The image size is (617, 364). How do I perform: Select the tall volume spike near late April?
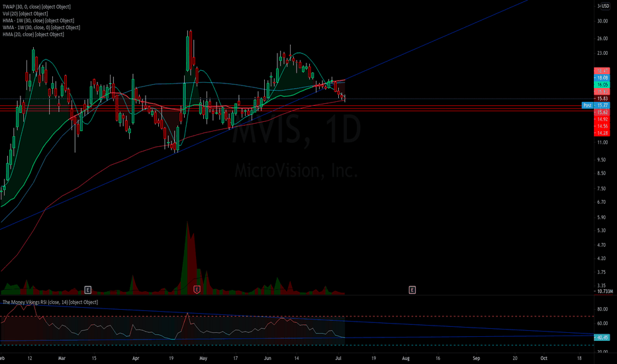point(188,257)
